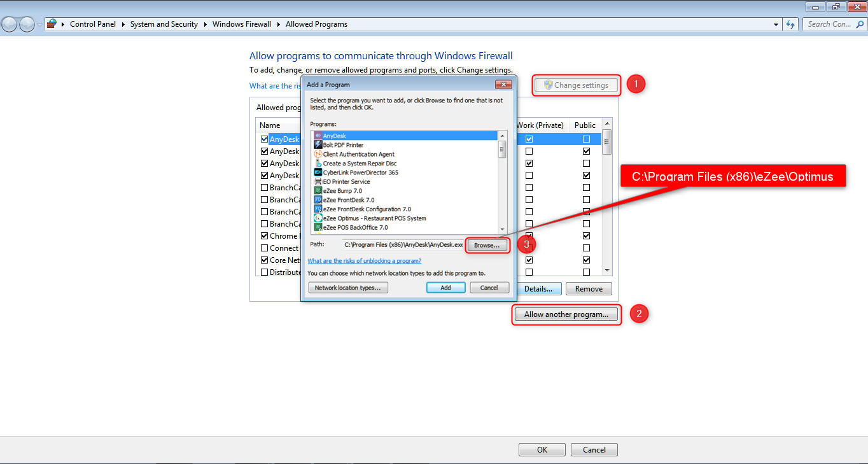The width and height of the screenshot is (868, 464).
Task: Click the Allowed programs list scroll-down arrow
Action: [607, 271]
